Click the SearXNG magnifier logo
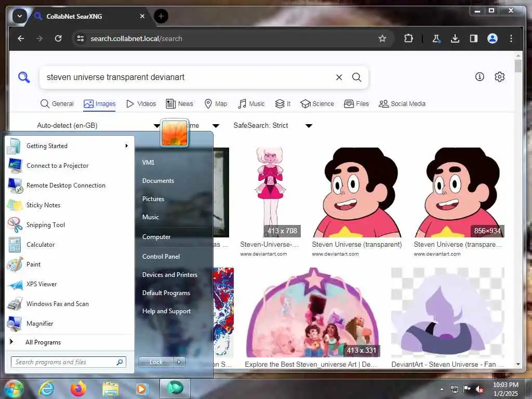 [24, 77]
